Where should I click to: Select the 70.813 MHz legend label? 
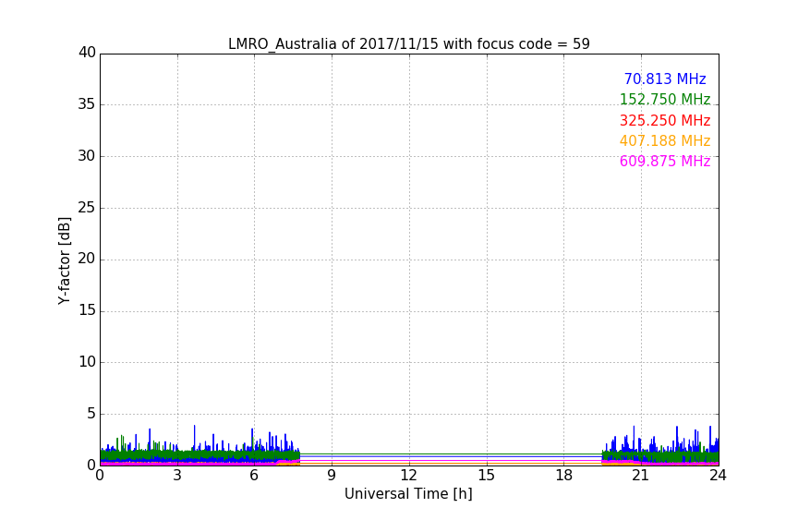pos(665,79)
